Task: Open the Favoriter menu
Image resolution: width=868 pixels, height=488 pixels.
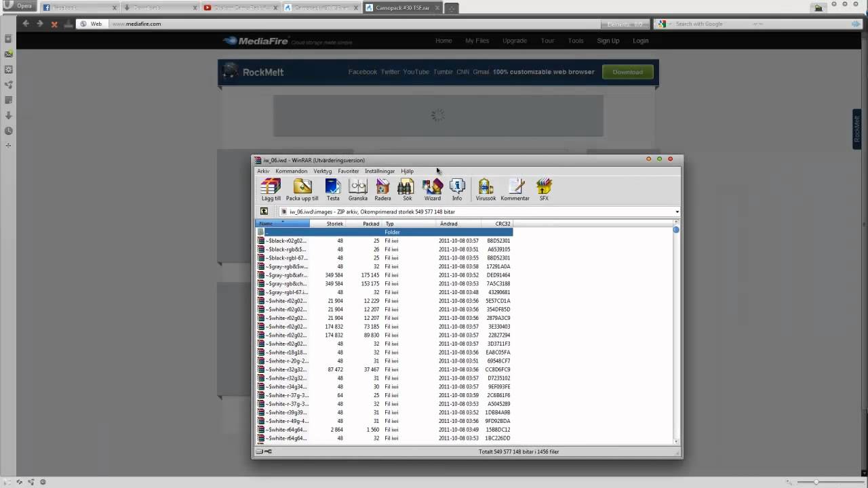Action: [349, 171]
